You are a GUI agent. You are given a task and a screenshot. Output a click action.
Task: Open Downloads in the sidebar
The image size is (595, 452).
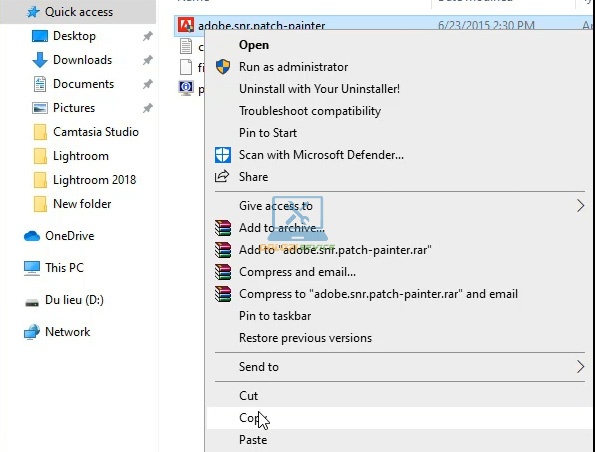point(82,60)
